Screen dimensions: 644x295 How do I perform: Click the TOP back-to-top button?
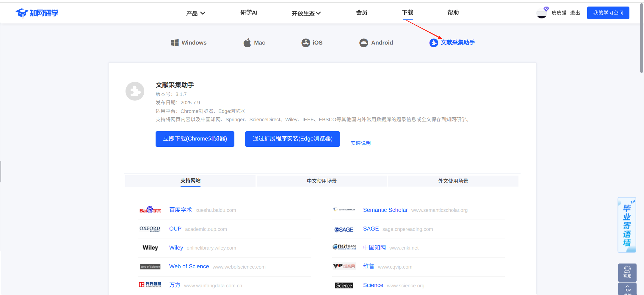pos(627,289)
